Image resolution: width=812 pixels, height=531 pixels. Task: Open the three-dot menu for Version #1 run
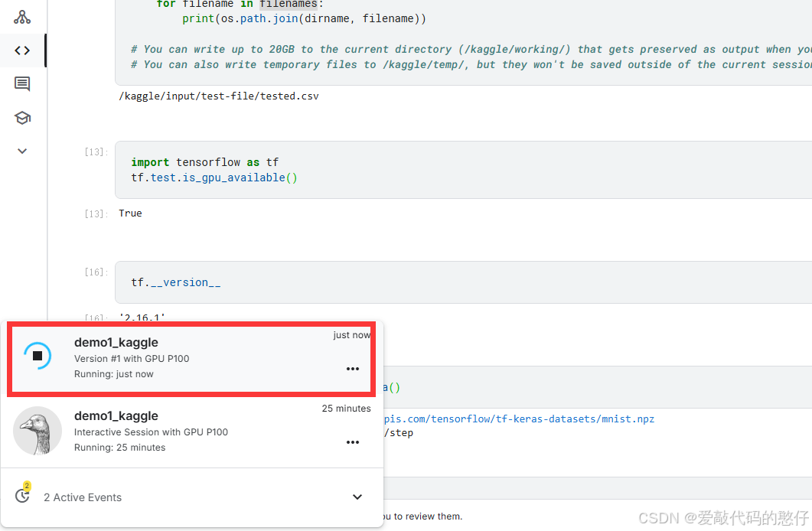(353, 368)
